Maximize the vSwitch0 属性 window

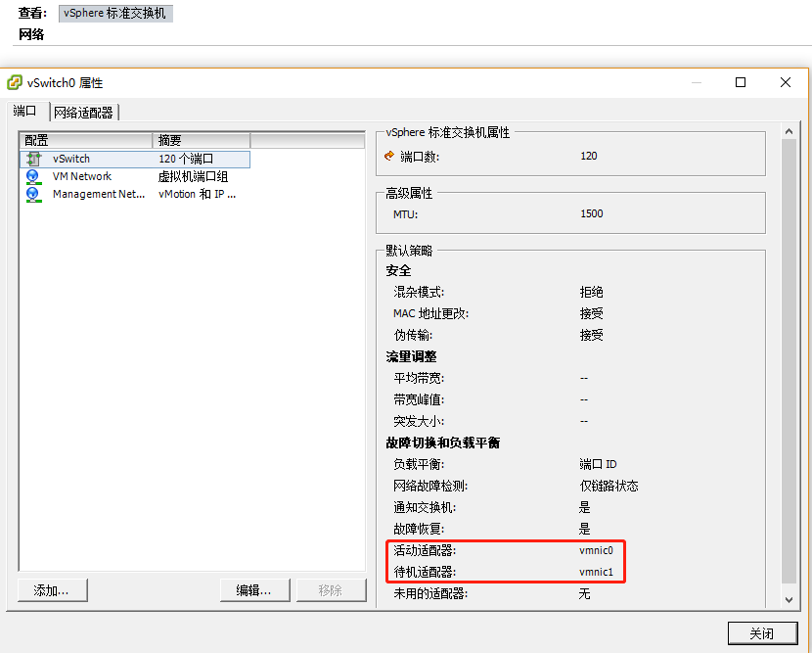tap(741, 82)
